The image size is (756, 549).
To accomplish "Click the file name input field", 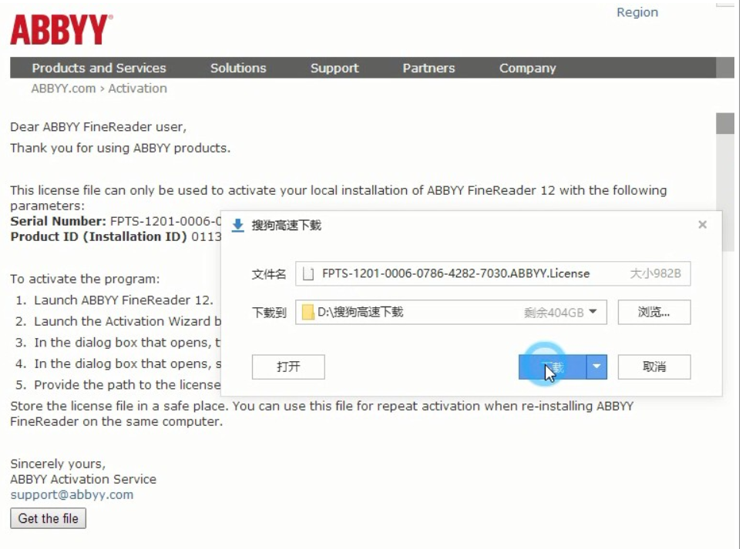I will click(x=492, y=273).
